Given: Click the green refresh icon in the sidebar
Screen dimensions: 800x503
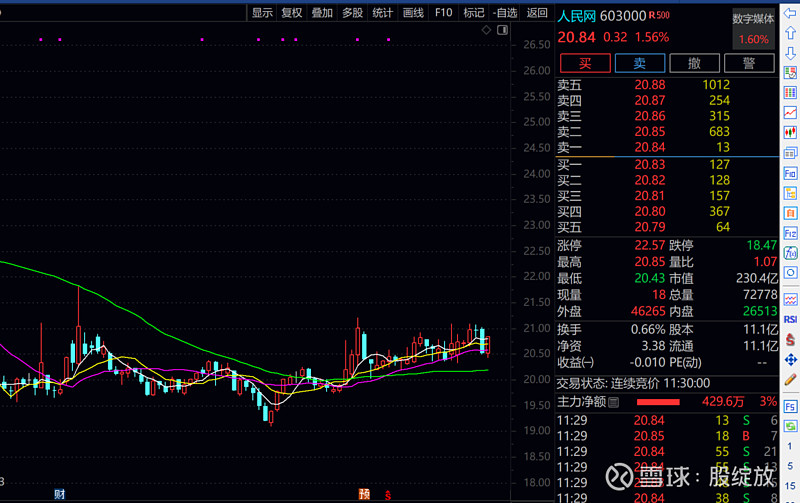Looking at the screenshot, I should [x=790, y=426].
